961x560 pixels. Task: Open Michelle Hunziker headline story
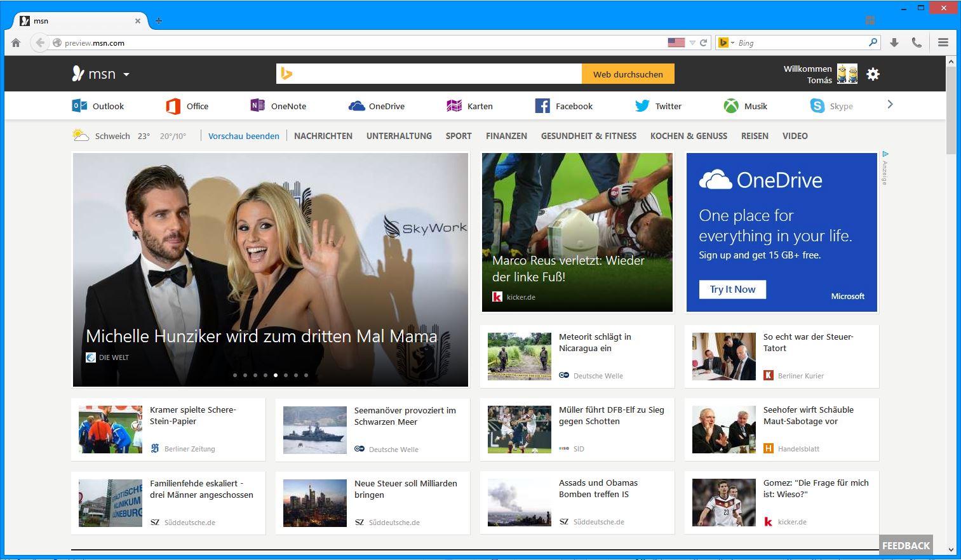(x=261, y=336)
